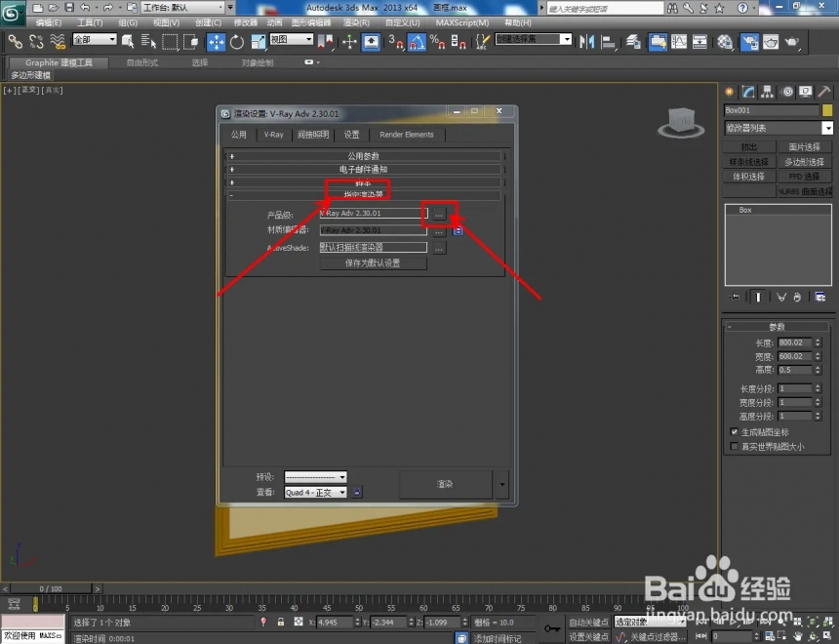Toggle the Percent Snap icon
The image size is (839, 644).
click(x=437, y=42)
